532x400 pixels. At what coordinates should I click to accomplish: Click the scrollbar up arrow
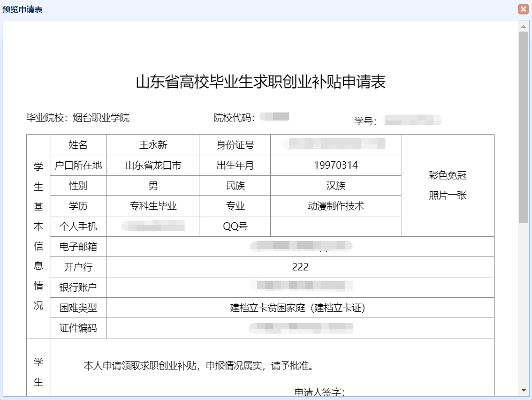pyautogui.click(x=523, y=26)
